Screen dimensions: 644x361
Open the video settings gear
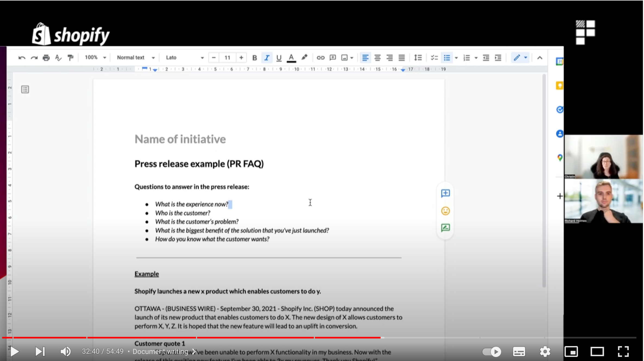(x=545, y=352)
